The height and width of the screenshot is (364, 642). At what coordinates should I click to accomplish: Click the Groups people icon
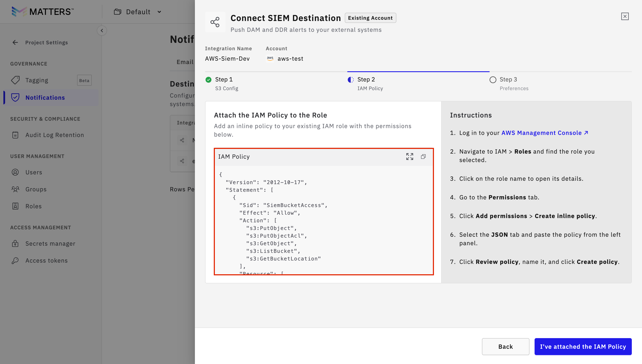pyautogui.click(x=15, y=189)
